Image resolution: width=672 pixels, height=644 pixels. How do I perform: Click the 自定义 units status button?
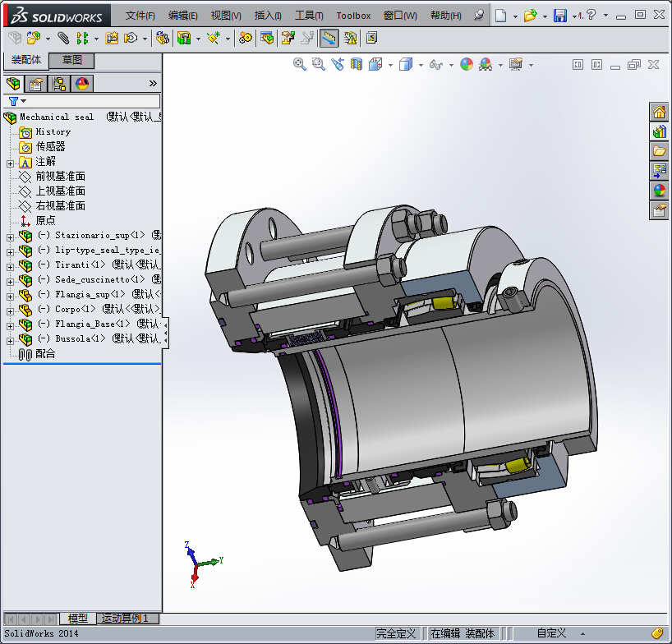[551, 633]
